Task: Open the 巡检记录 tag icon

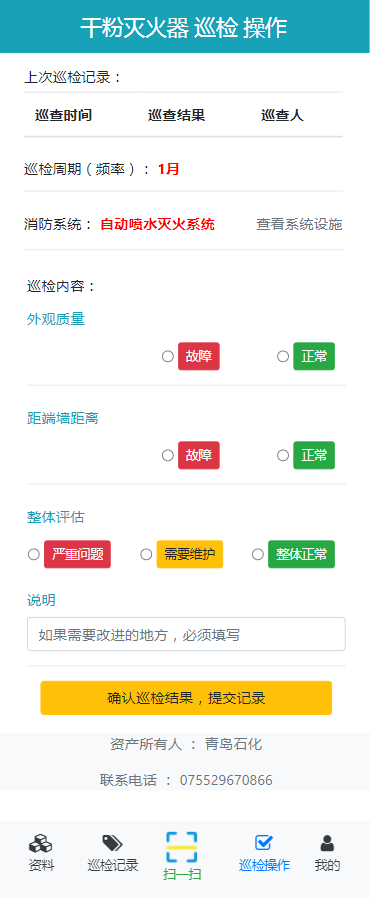Action: click(112, 843)
